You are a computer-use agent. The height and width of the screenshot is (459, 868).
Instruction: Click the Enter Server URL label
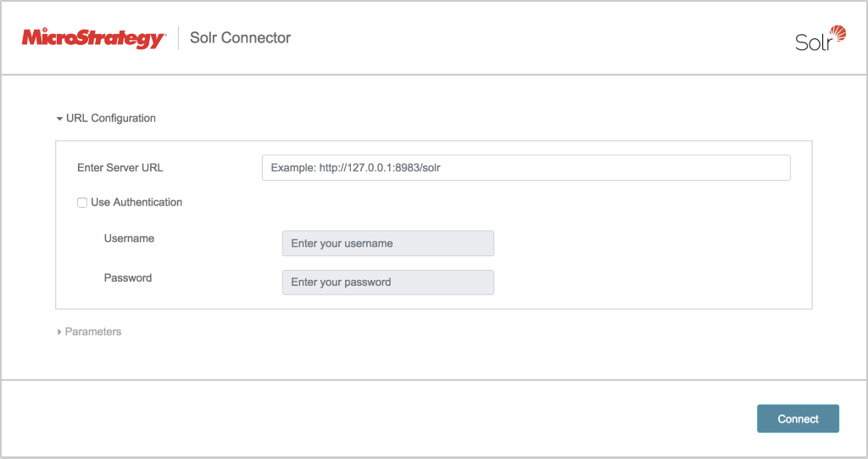tap(120, 168)
